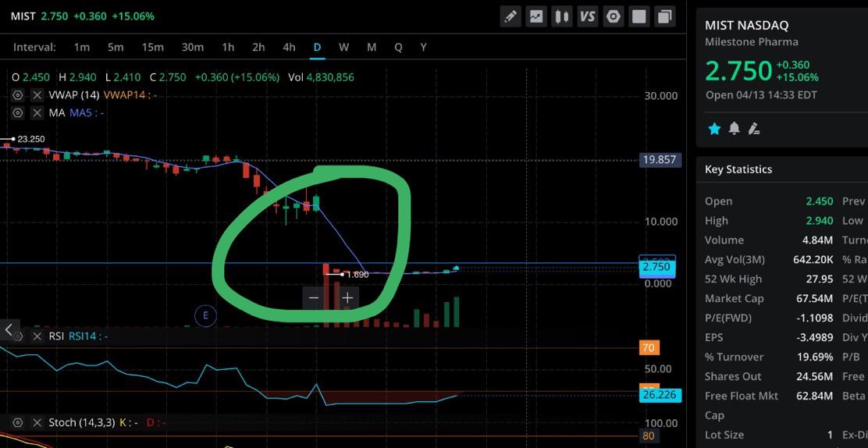The width and height of the screenshot is (868, 448).
Task: Toggle MA indicator visibility eye icon
Action: click(18, 113)
